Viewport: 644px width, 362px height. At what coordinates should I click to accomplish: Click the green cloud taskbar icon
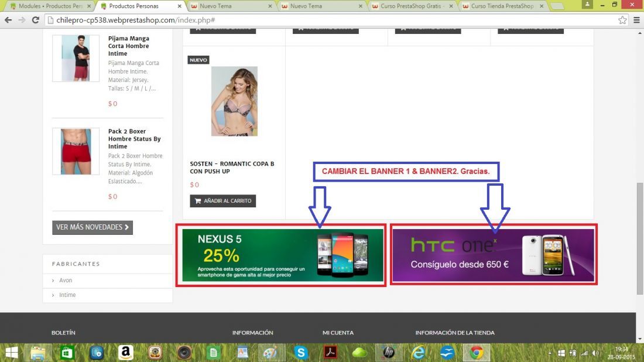360,353
